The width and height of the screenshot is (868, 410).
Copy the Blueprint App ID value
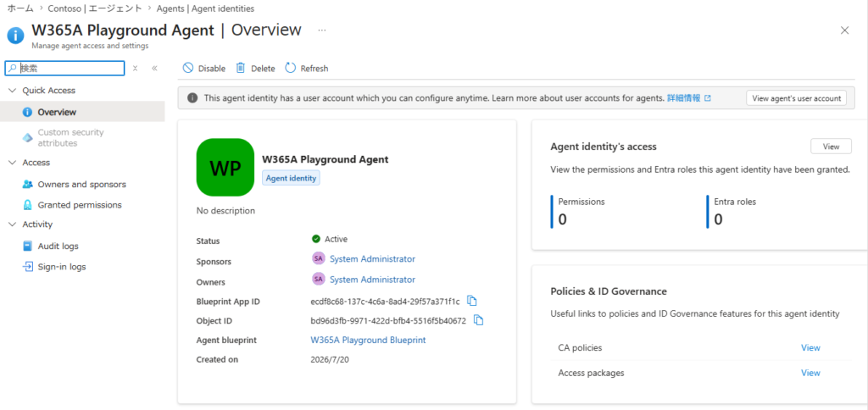click(471, 301)
